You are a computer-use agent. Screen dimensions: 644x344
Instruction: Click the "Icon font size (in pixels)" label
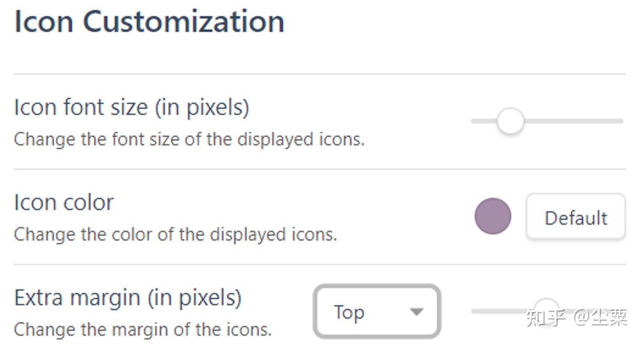pos(131,107)
